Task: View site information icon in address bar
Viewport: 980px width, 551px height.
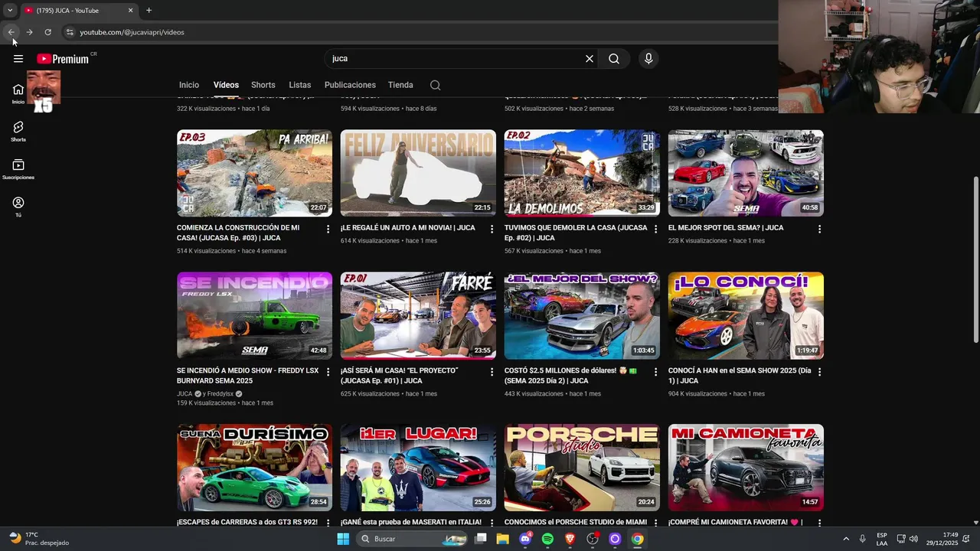Action: [69, 32]
